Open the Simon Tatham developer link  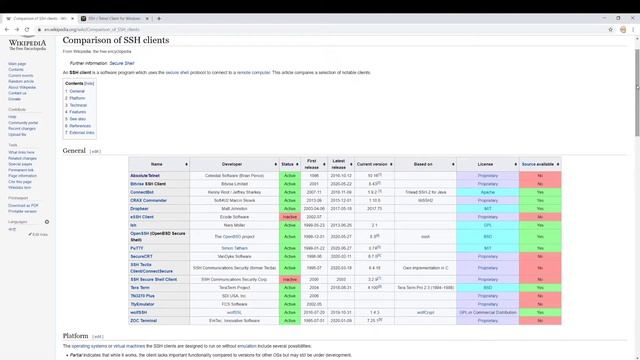234,248
